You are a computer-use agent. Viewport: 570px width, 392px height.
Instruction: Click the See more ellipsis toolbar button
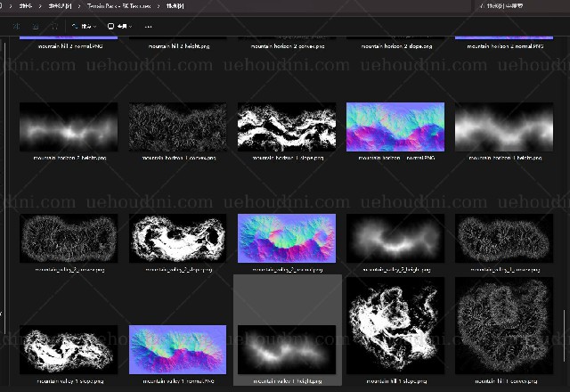pos(148,26)
